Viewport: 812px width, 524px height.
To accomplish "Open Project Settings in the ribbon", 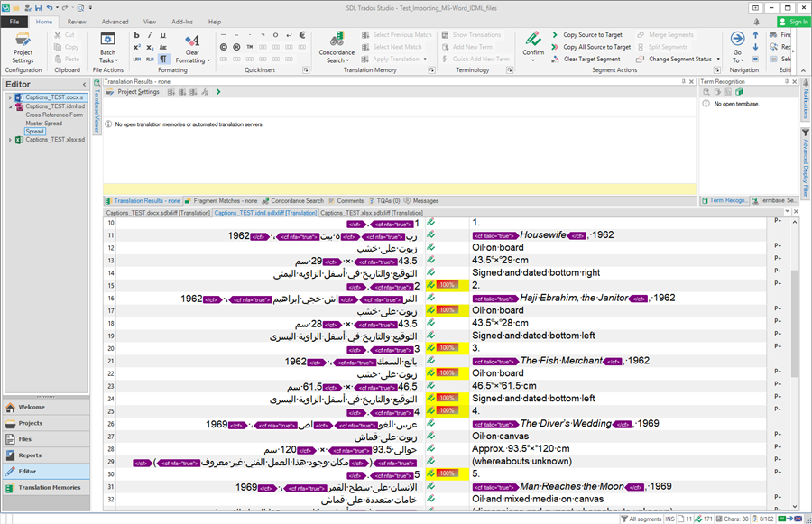I will coord(23,48).
